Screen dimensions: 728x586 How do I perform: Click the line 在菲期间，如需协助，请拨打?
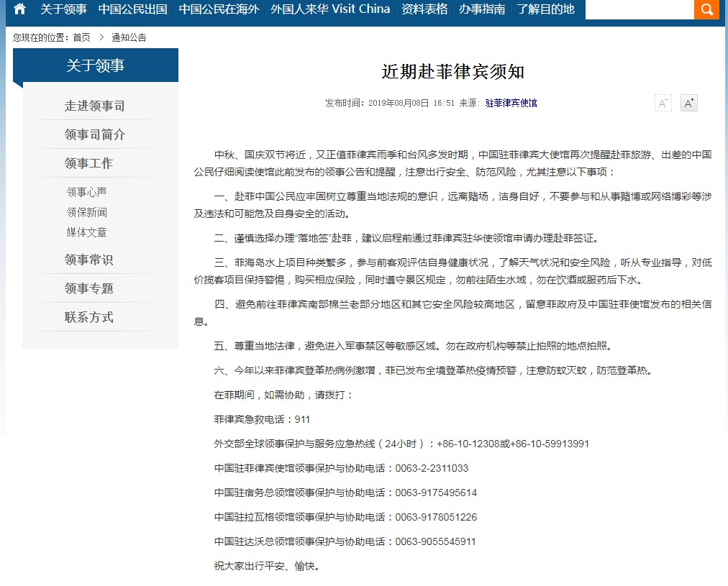(x=283, y=395)
